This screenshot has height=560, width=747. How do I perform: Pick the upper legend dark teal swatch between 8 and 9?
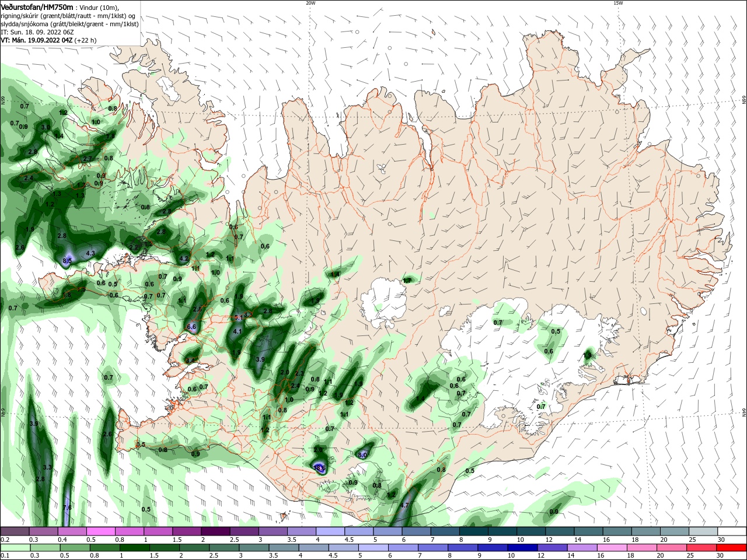pos(473,531)
